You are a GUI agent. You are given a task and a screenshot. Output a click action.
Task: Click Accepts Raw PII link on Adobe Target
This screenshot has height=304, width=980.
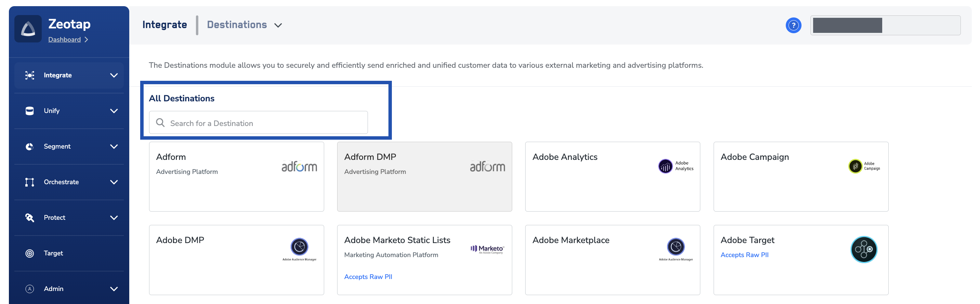click(744, 255)
